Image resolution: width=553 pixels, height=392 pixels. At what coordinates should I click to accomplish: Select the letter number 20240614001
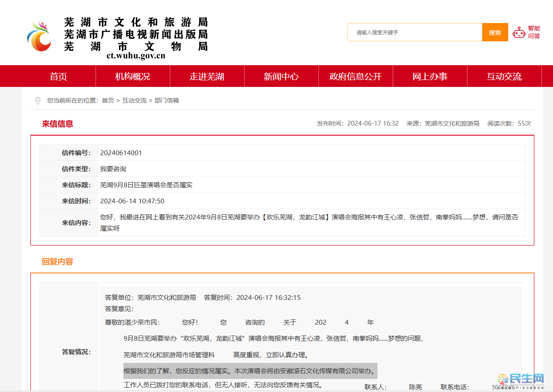pyautogui.click(x=121, y=153)
